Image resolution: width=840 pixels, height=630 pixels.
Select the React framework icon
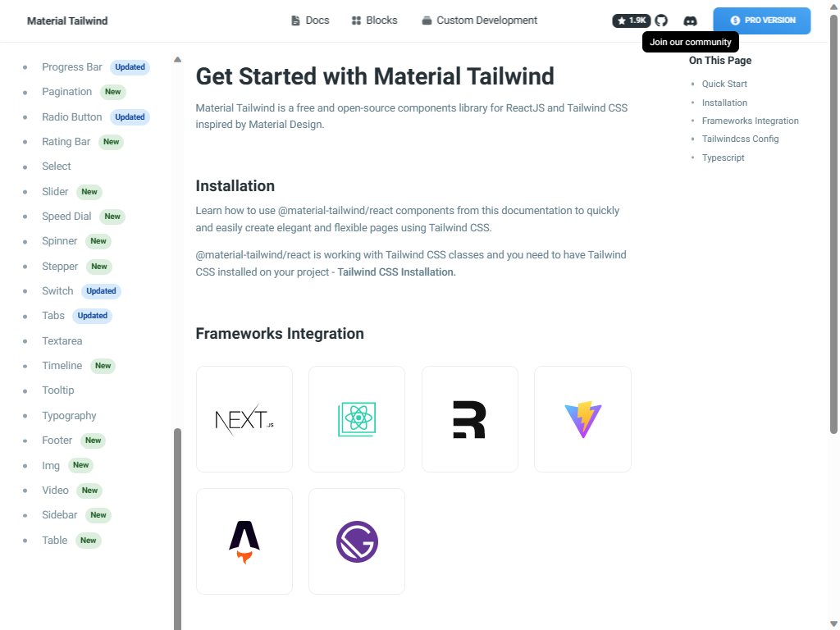[x=356, y=419]
